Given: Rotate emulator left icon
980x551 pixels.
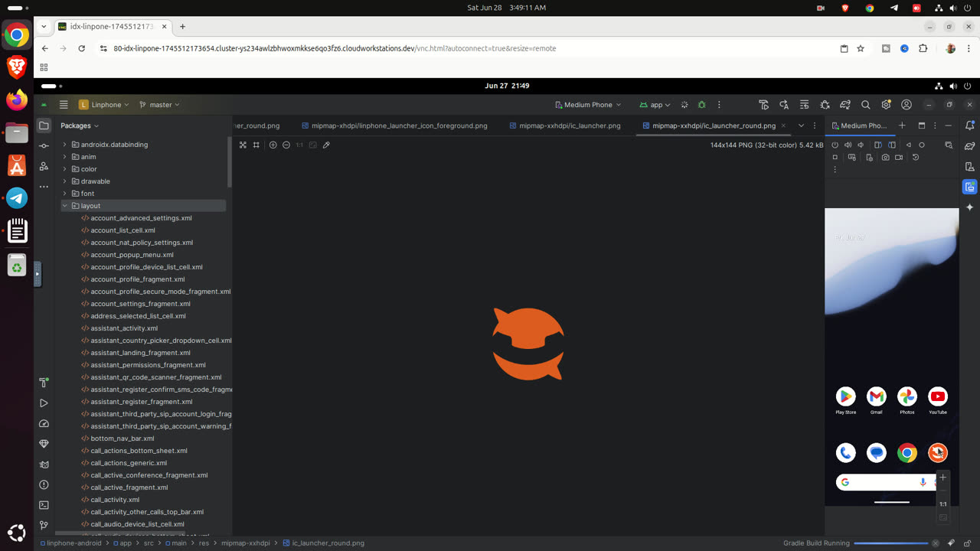Looking at the screenshot, I should [x=878, y=145].
